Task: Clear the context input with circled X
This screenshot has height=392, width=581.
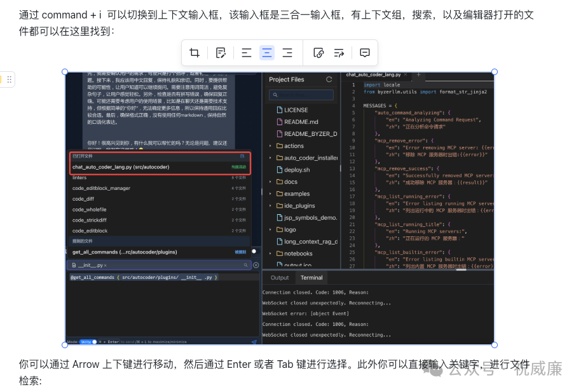Action: click(x=256, y=266)
